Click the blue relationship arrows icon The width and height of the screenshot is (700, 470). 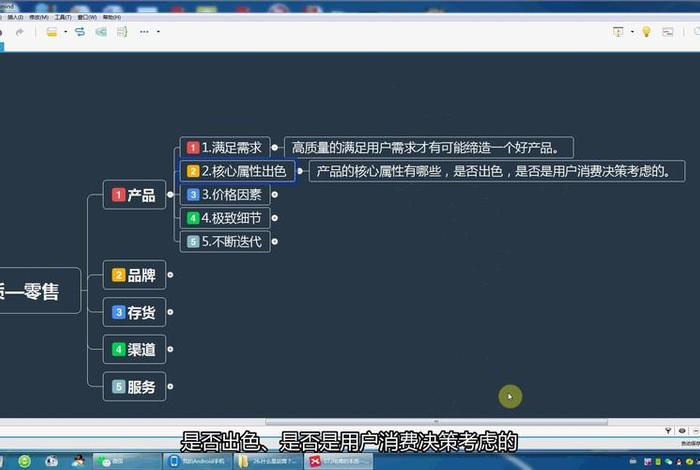coord(80,32)
